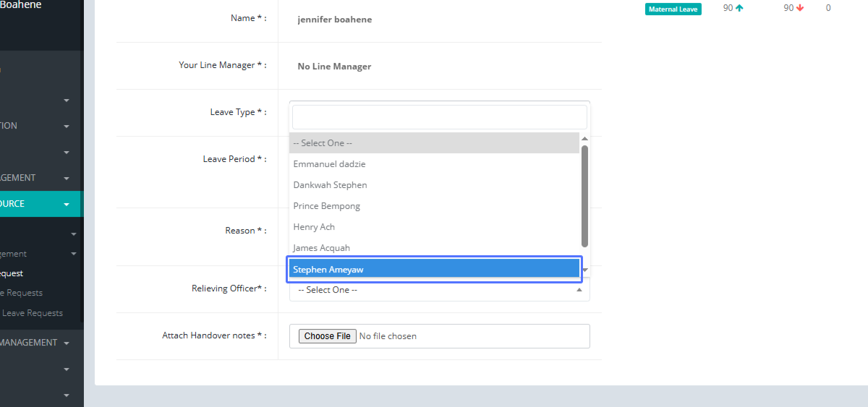Open the white highlighted Request sidebar link
The height and width of the screenshot is (407, 868).
click(x=12, y=273)
